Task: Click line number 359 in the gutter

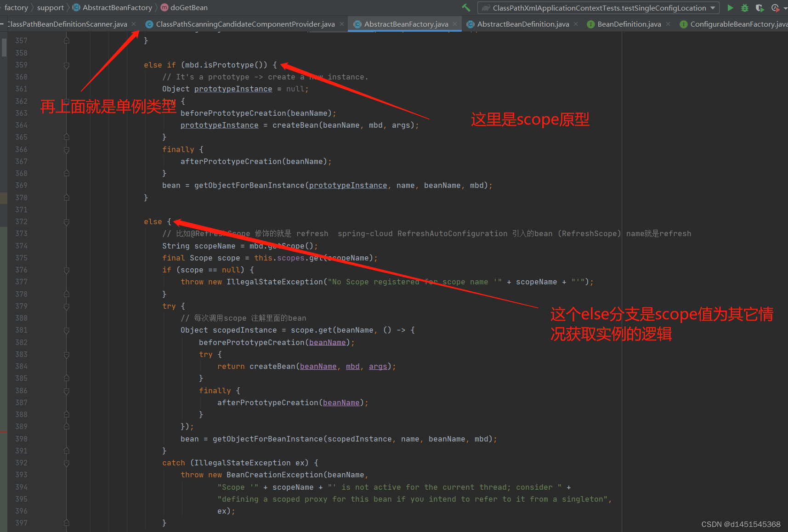Action: (21, 65)
